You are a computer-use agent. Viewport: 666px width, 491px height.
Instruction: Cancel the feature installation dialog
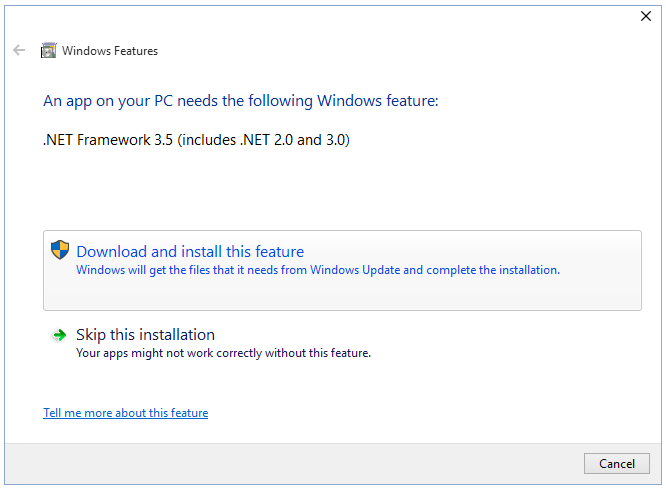point(617,463)
